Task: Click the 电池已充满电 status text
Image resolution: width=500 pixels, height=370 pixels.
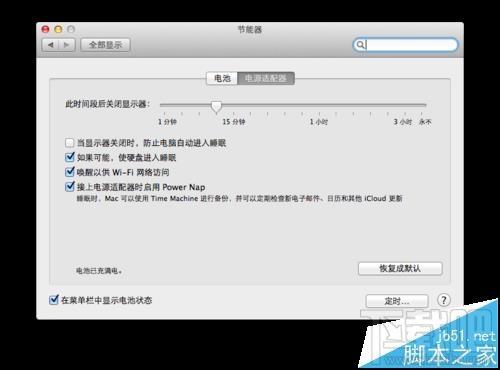Action: pyautogui.click(x=99, y=271)
